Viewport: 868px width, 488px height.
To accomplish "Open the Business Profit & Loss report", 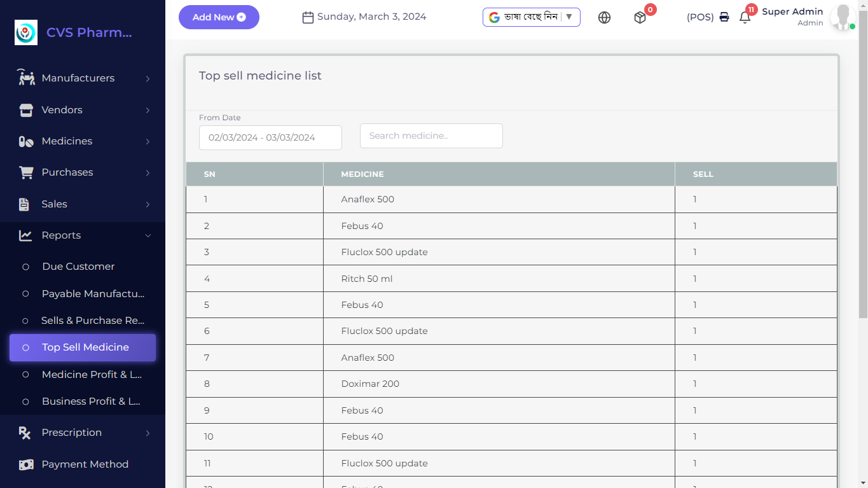I will (91, 401).
